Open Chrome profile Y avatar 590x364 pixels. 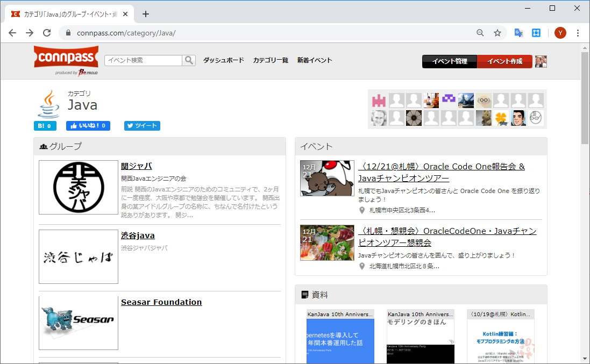[560, 33]
